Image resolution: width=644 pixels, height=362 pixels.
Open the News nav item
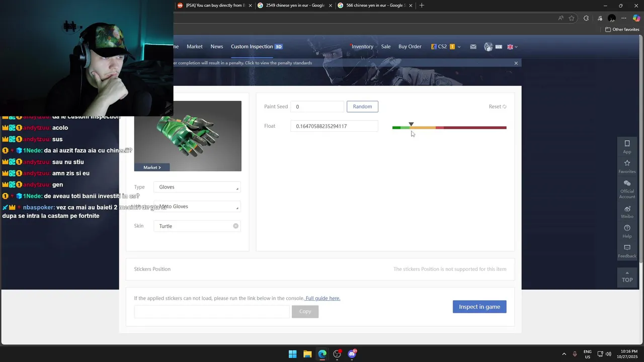pos(217,47)
